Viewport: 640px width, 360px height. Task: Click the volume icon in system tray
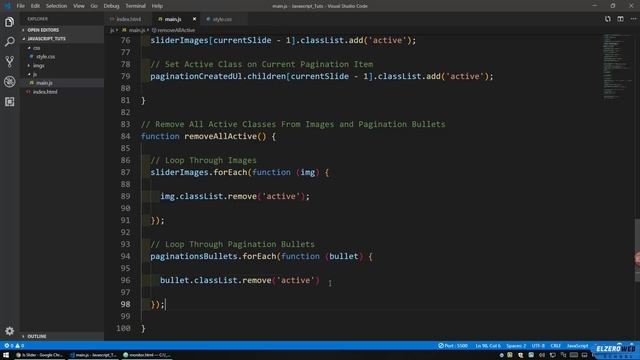coord(542,355)
